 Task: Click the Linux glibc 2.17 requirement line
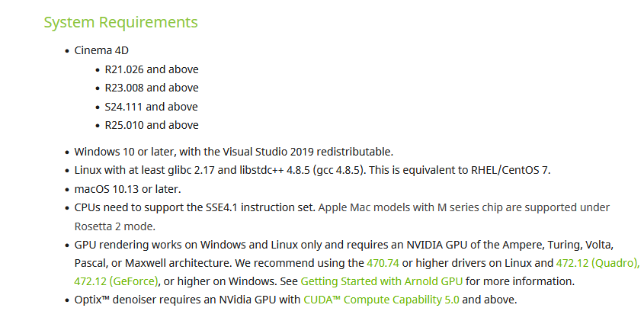point(312,170)
